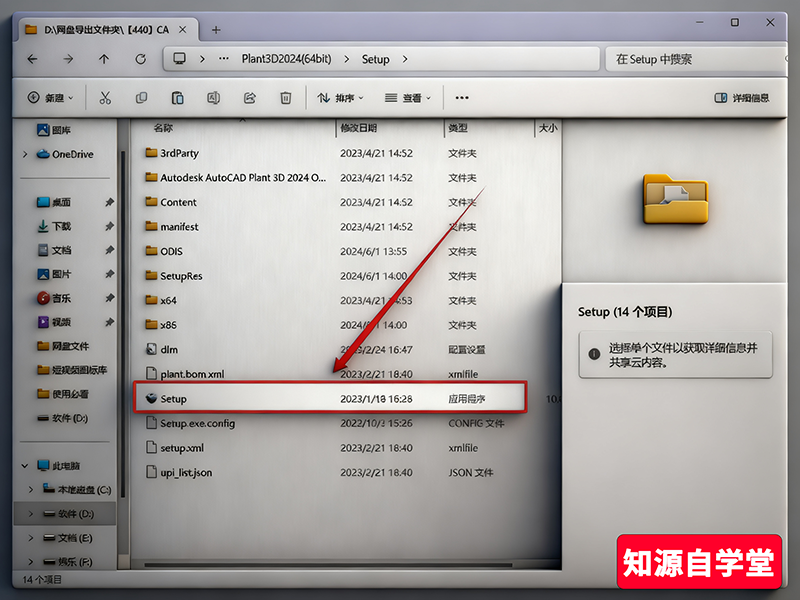Refresh the current folder view
The image size is (800, 600).
coord(140,59)
